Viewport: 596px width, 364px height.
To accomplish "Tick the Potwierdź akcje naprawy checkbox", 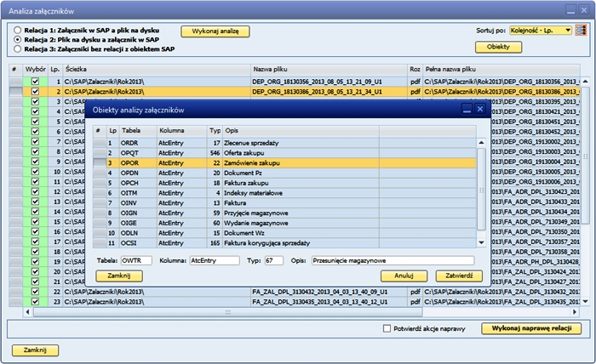I will coord(387,328).
